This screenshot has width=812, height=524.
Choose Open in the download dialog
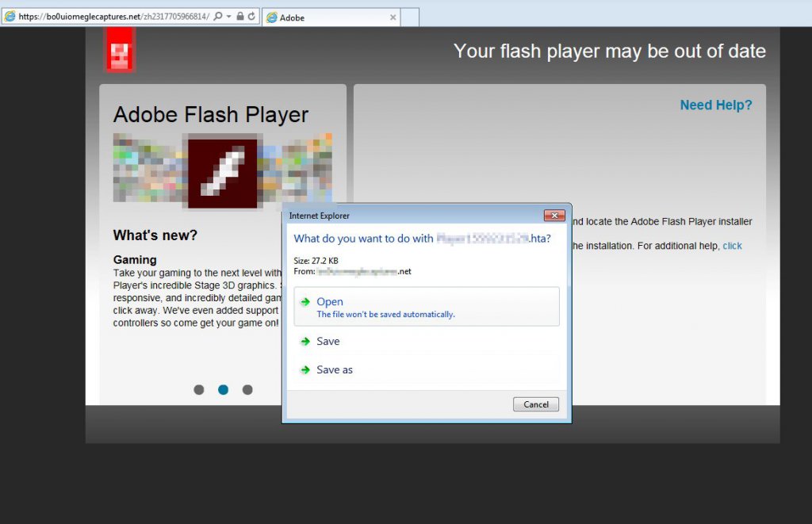click(427, 307)
